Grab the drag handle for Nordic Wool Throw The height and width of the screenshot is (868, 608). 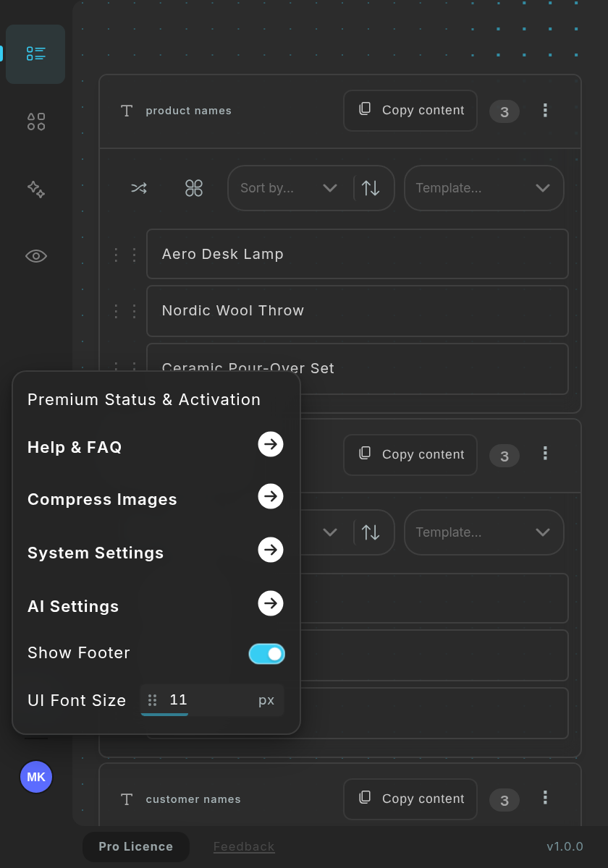125,311
